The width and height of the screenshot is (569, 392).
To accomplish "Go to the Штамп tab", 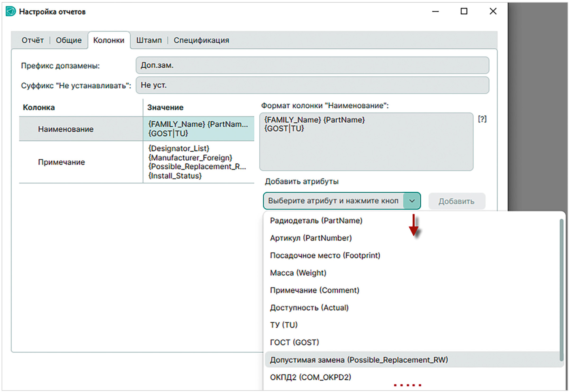I will (149, 40).
